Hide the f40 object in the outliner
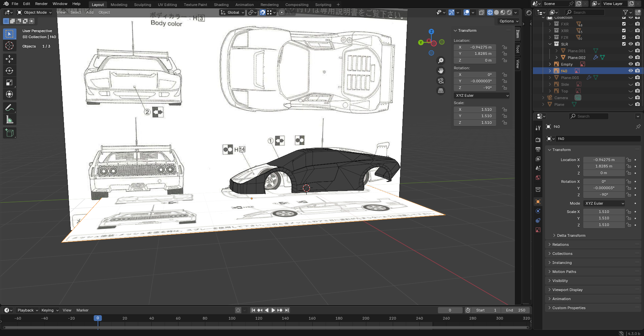Viewport: 644px width, 336px height. [631, 71]
